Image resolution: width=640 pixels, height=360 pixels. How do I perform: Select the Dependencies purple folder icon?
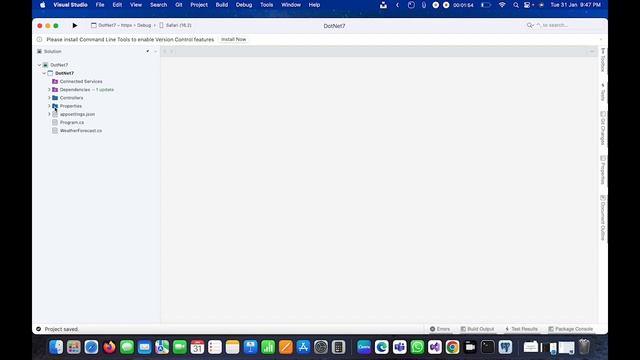[55, 89]
